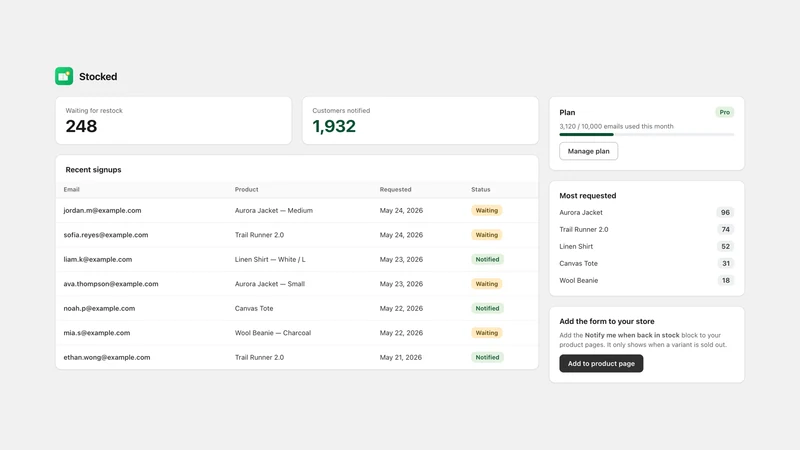This screenshot has height=450, width=800.
Task: Click the emails used progress bar
Action: (x=646, y=135)
